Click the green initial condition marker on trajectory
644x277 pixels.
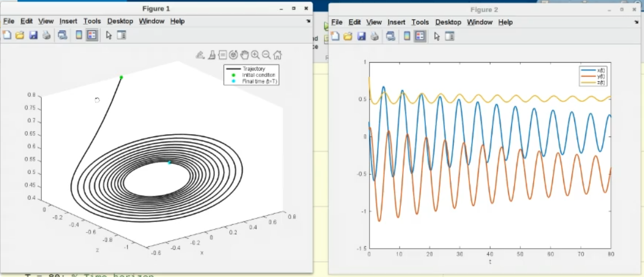click(x=121, y=77)
